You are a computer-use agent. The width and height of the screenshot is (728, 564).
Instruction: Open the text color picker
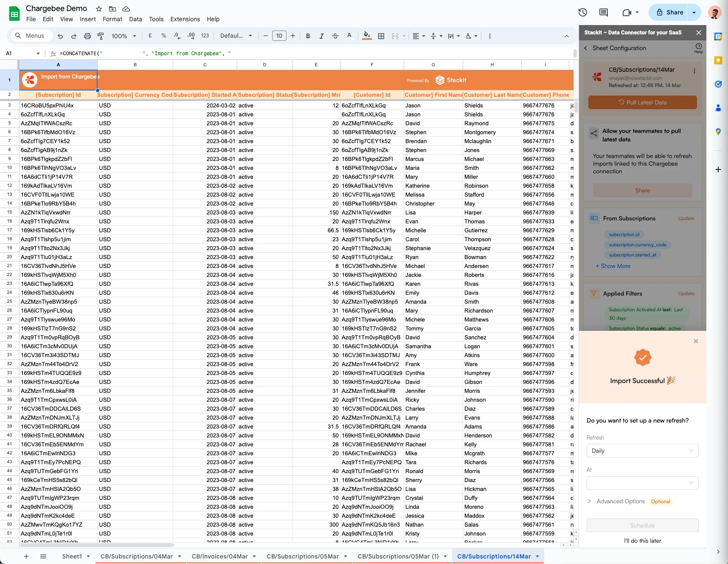(x=349, y=36)
